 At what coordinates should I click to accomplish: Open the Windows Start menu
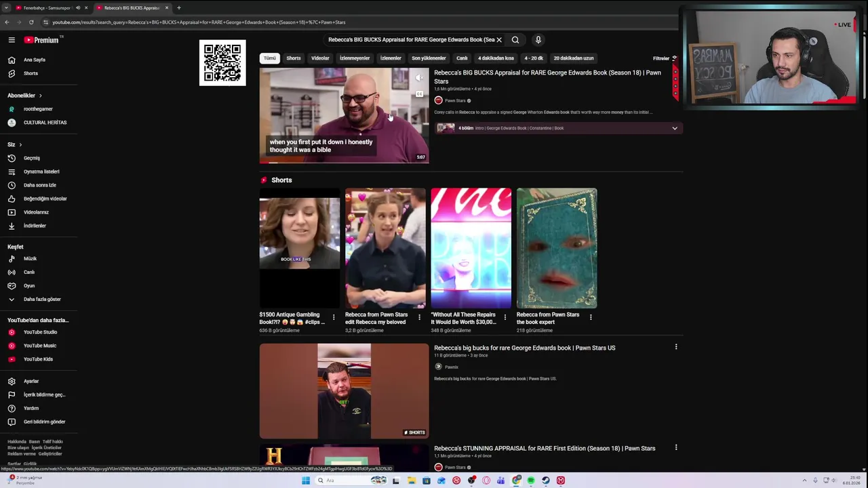306,481
